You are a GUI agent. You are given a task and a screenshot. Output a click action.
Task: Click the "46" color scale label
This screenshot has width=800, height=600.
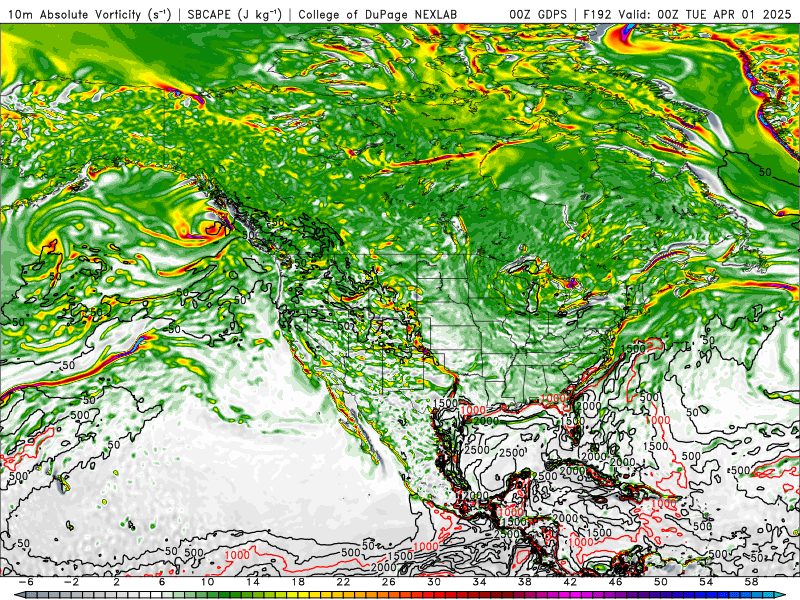(615, 582)
